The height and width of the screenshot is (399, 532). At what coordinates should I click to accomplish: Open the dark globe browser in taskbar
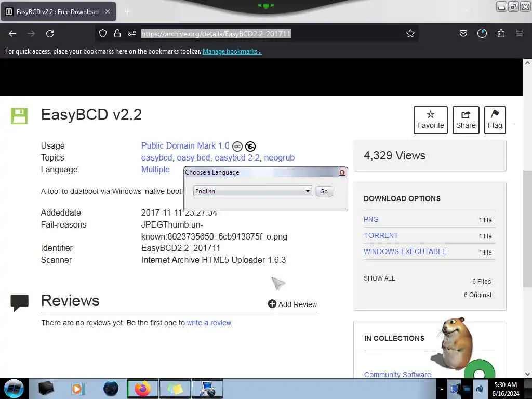(111, 389)
